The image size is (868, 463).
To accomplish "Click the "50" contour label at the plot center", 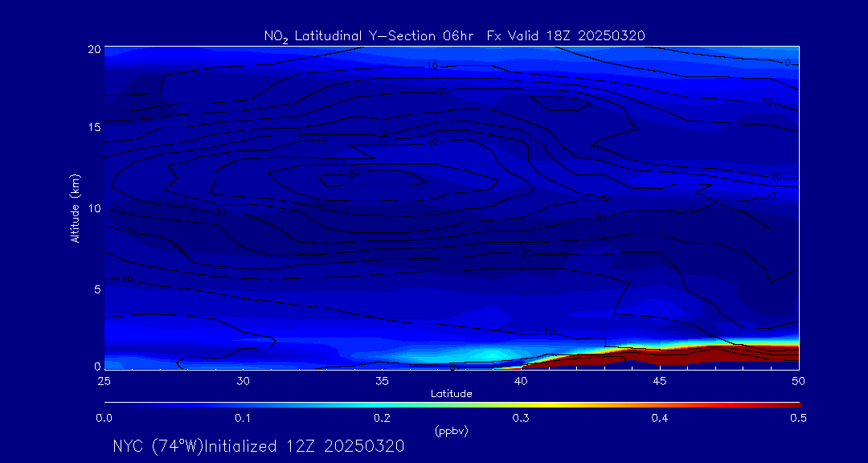I will pos(355,174).
